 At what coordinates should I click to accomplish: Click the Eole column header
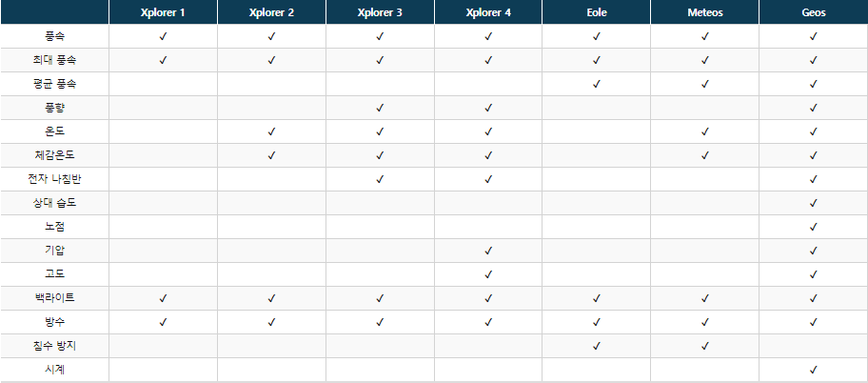pos(596,13)
